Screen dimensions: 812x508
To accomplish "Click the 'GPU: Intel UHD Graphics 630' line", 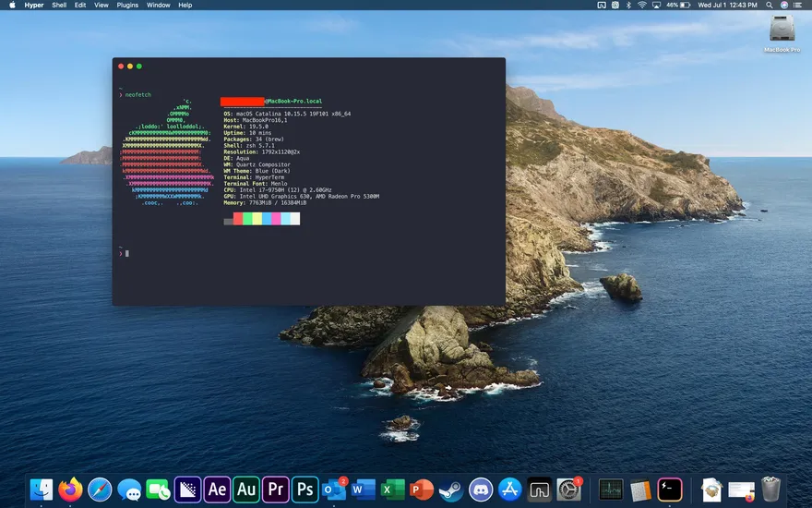I will 302,197.
